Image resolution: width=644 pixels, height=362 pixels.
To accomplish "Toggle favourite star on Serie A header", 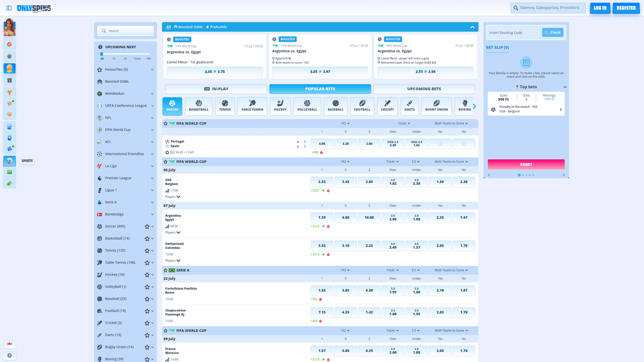I will point(166,270).
